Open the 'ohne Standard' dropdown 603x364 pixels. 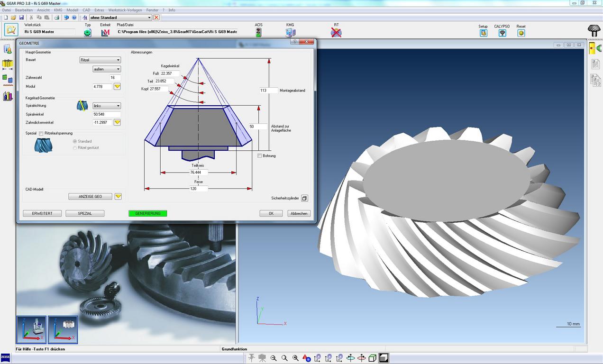point(120,18)
